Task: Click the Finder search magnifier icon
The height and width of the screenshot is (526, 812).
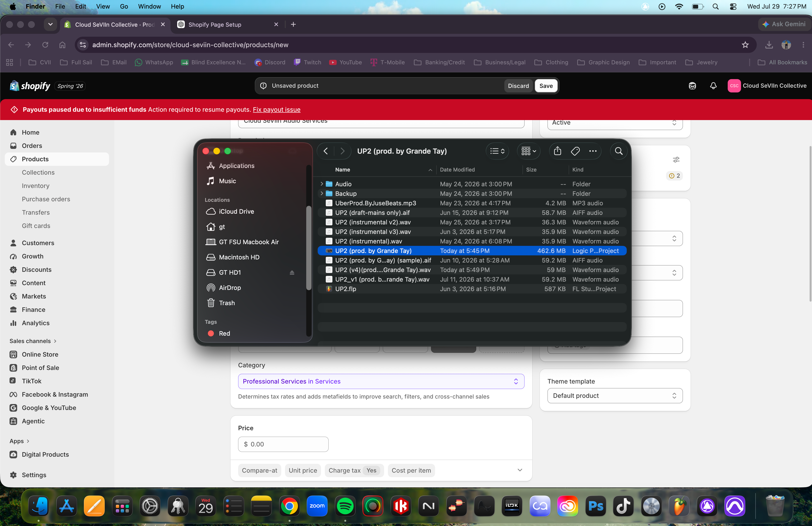Action: (x=619, y=151)
